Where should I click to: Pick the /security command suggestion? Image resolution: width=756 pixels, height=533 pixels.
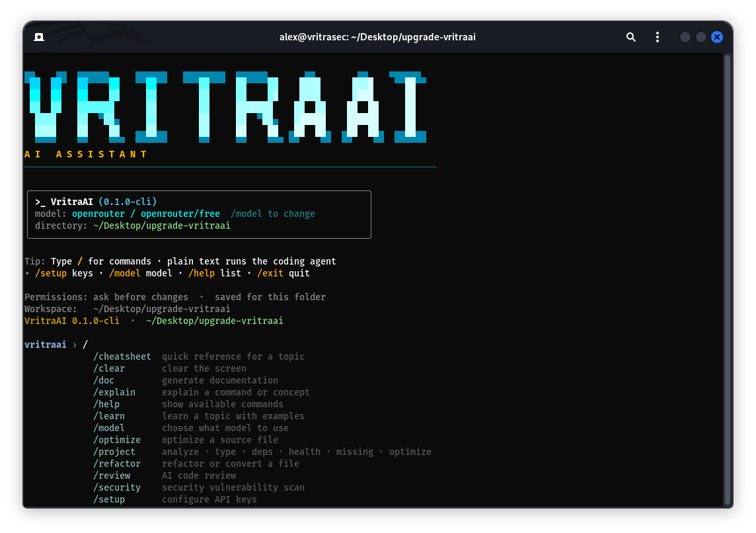[x=117, y=487]
